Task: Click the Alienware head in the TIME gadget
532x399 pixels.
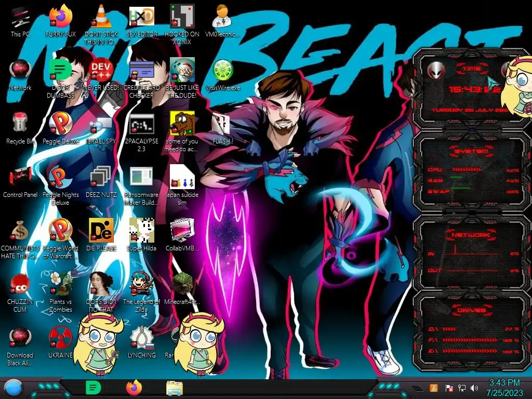Action: [436, 70]
